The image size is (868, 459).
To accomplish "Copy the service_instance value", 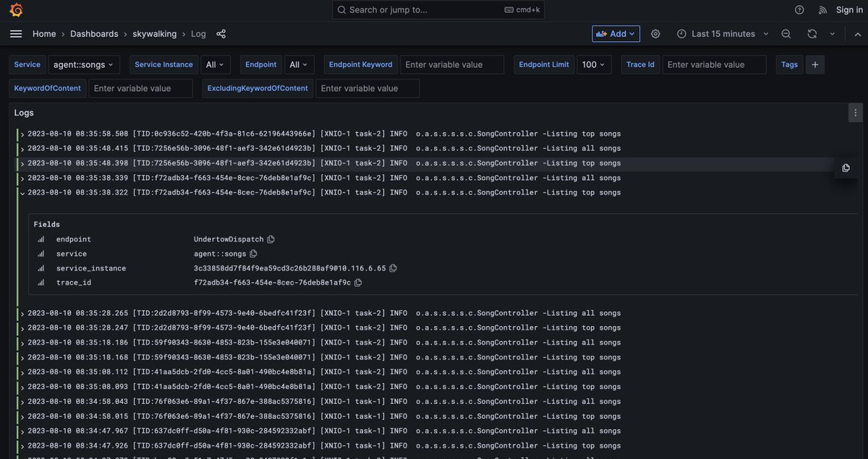I will (393, 268).
